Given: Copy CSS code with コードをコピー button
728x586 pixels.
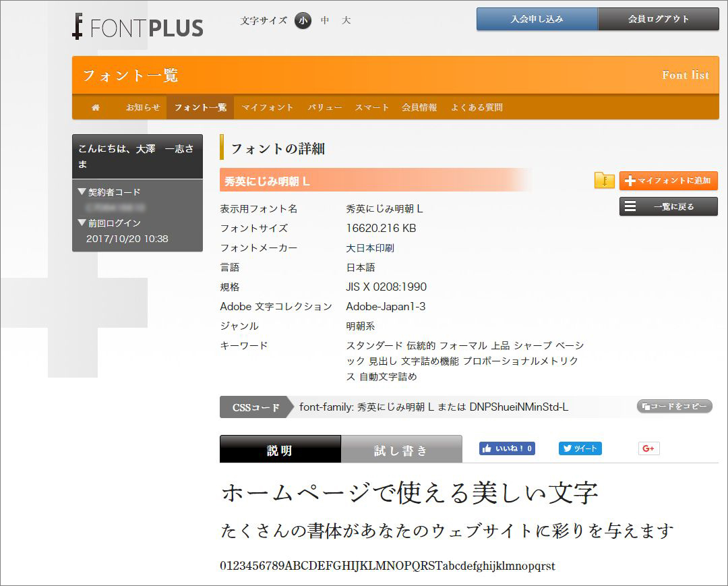Looking at the screenshot, I should click(674, 407).
